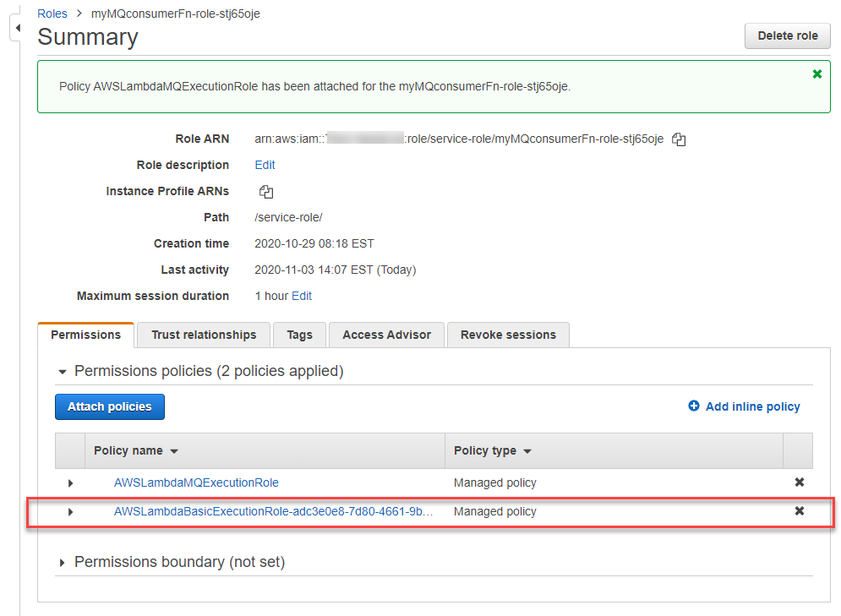Collapse the Permissions policies section
This screenshot has width=841, height=616.
click(x=63, y=372)
